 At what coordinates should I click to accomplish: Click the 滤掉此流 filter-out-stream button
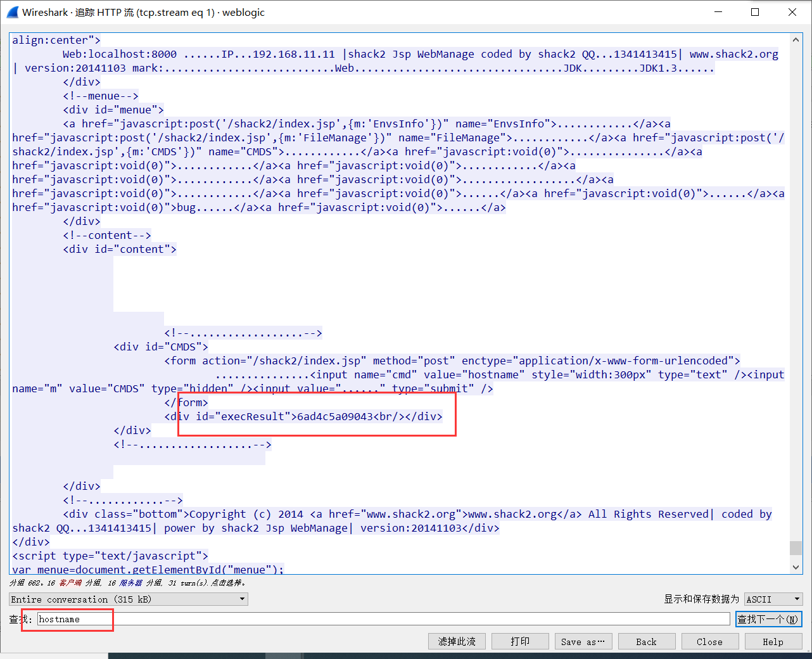tap(457, 641)
